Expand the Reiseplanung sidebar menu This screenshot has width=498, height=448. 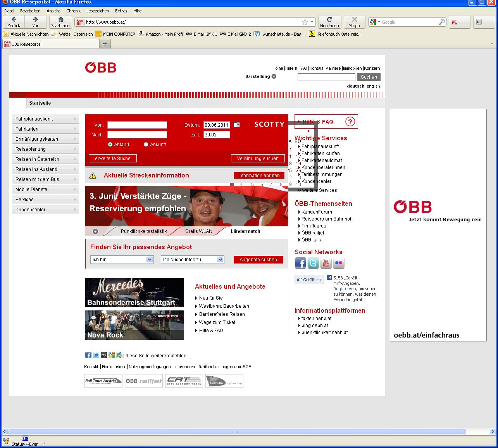[x=46, y=149]
